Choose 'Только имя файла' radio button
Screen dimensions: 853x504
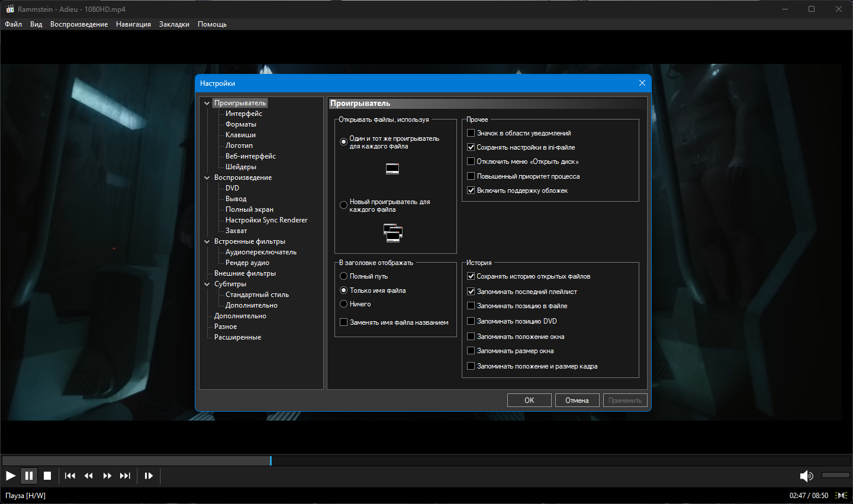tap(343, 290)
